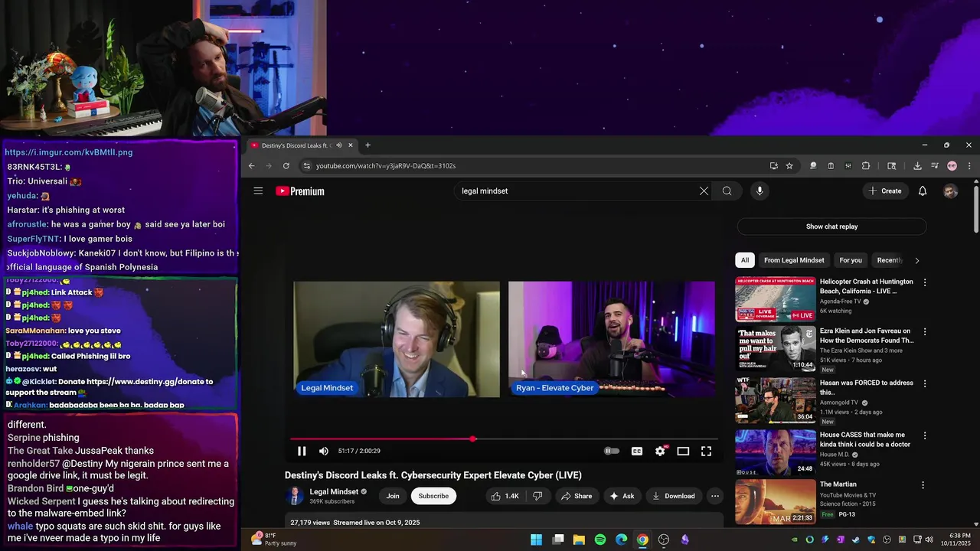Viewport: 980px width, 551px height.
Task: Go back in the browser
Action: (251, 166)
